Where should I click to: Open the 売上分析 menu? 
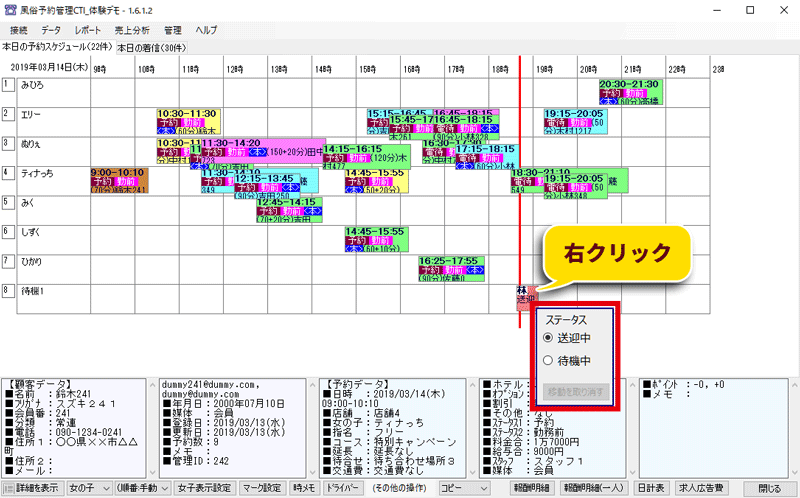point(133,31)
